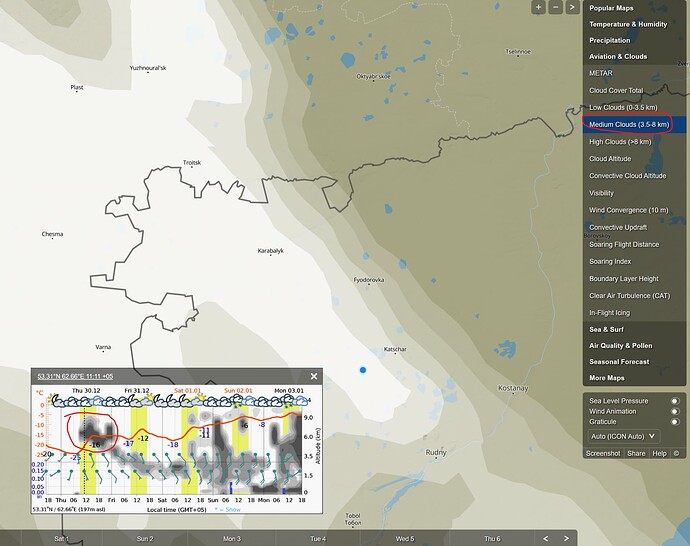
Task: Click the copyright info icon
Action: 676,453
